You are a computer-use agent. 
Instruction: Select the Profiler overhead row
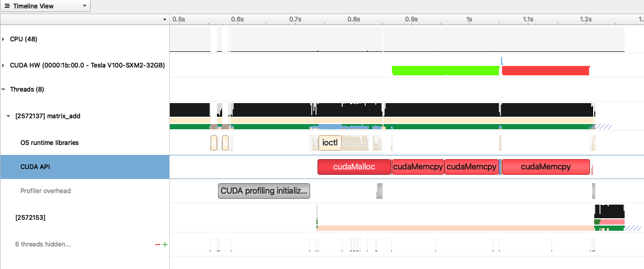[45, 191]
